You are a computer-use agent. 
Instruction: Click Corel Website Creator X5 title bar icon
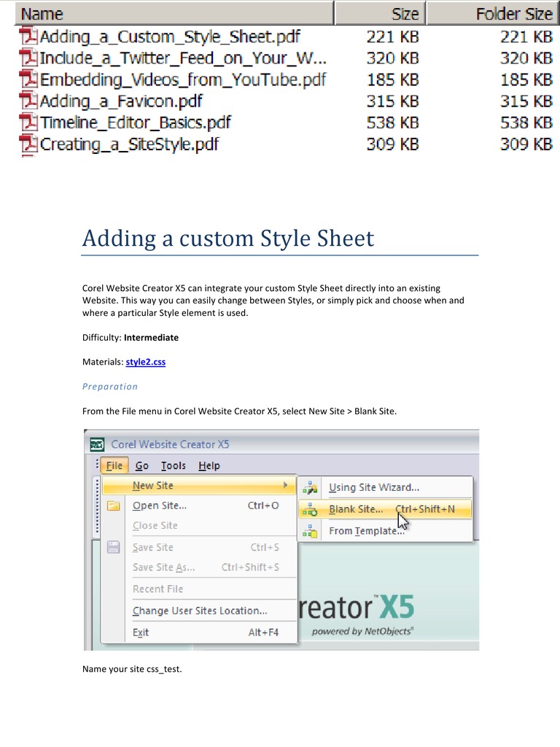pyautogui.click(x=97, y=444)
